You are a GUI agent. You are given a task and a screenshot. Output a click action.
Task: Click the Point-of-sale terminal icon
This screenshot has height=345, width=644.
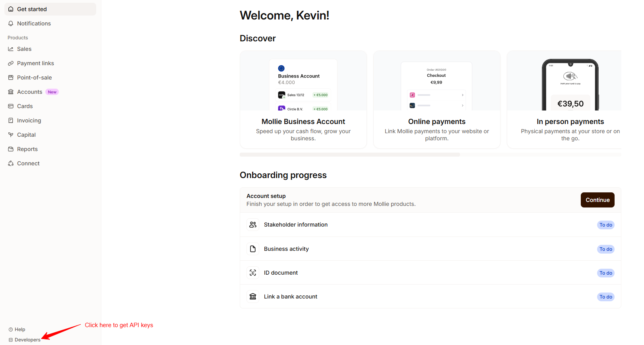11,78
